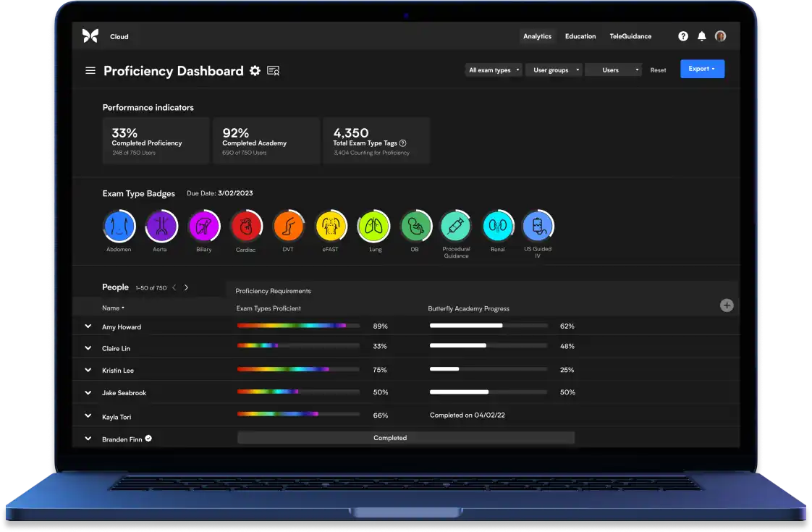Image resolution: width=812 pixels, height=532 pixels.
Task: Expand Amy Howard's row details
Action: click(x=88, y=326)
